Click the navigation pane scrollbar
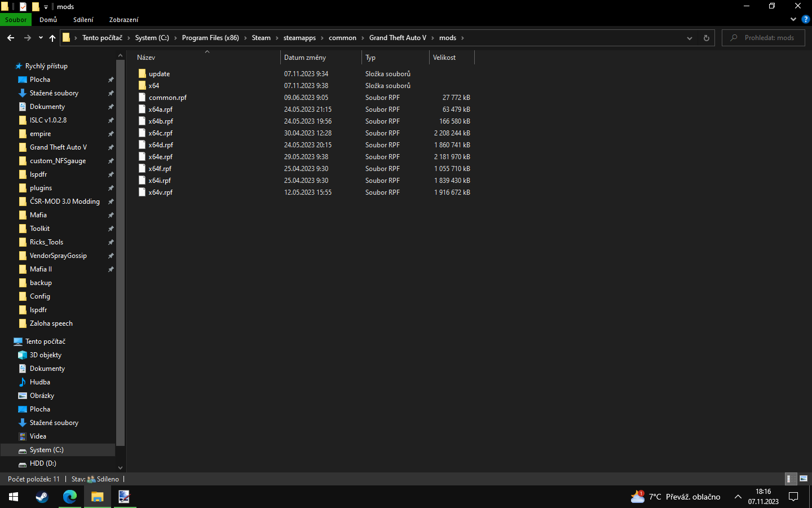 coord(120,252)
